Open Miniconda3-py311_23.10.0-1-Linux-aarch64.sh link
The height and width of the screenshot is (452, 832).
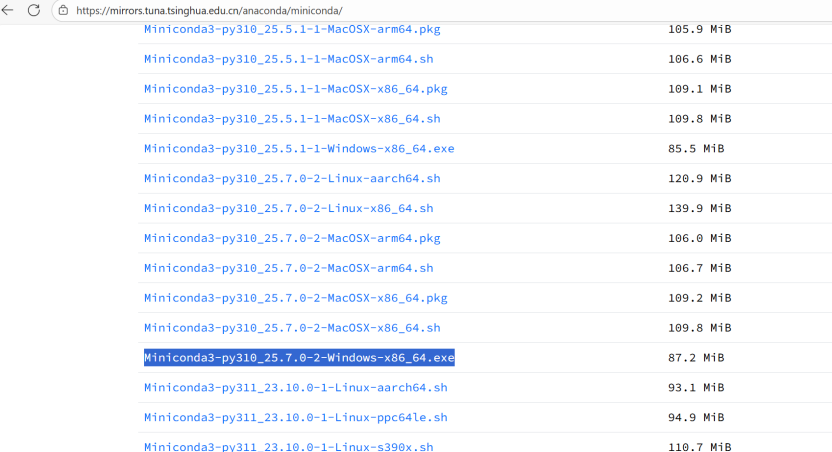coord(296,387)
